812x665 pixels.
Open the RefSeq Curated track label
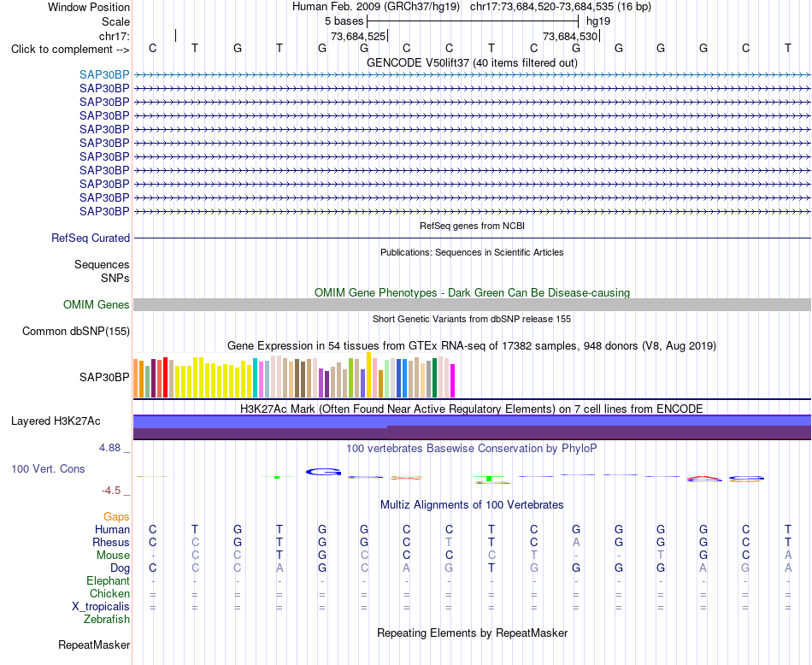click(90, 238)
